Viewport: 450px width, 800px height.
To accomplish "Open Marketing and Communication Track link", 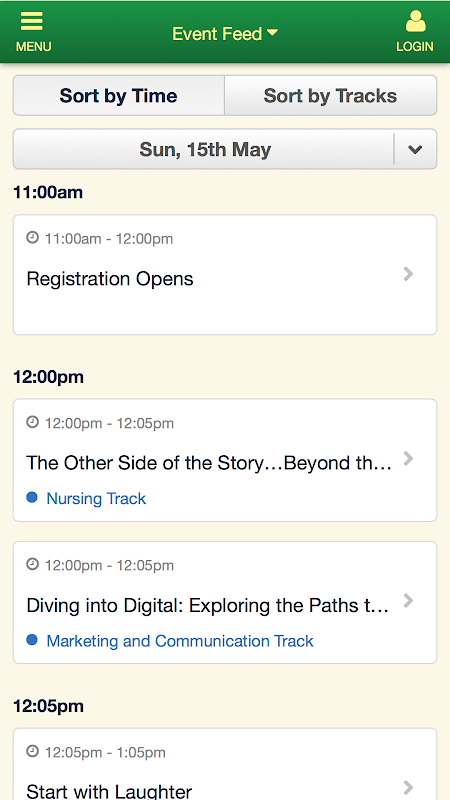I will 180,641.
